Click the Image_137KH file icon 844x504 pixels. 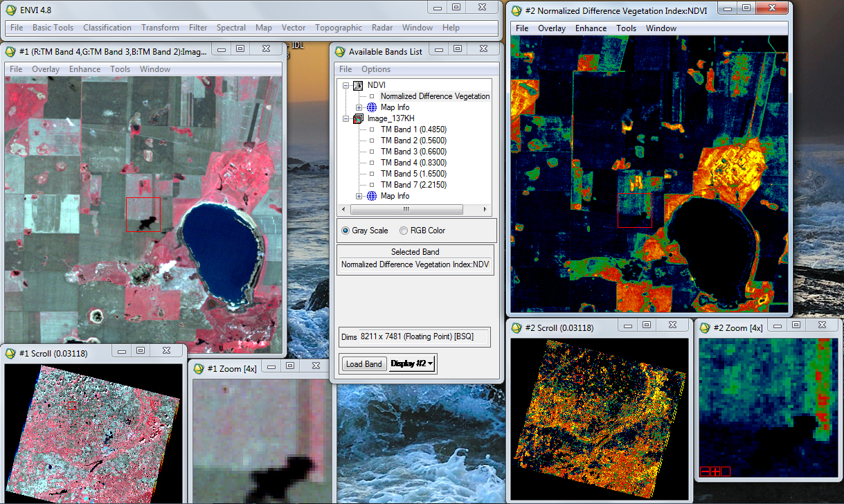[x=358, y=118]
